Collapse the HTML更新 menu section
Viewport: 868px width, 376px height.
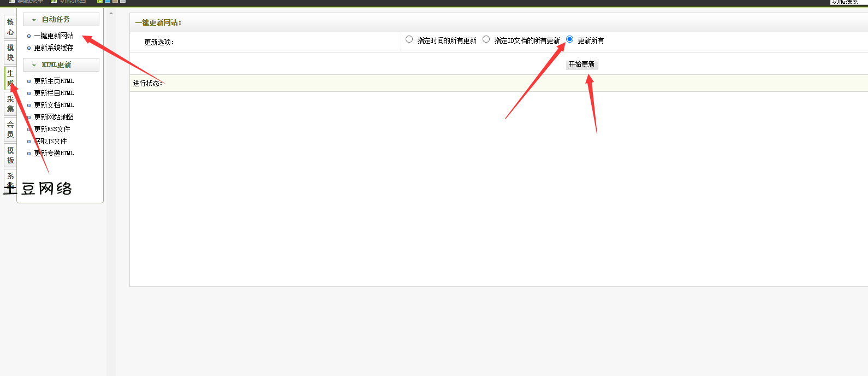click(61, 65)
